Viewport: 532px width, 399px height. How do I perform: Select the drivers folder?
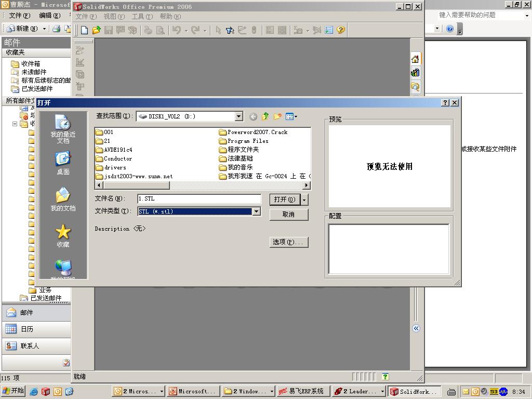pyautogui.click(x=111, y=167)
